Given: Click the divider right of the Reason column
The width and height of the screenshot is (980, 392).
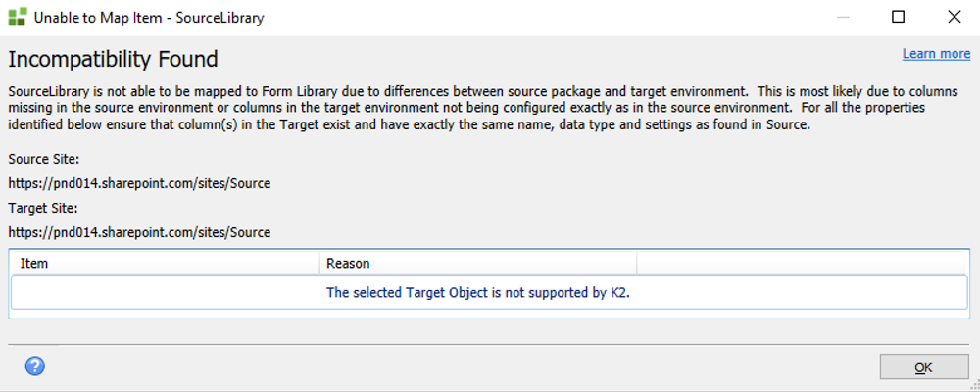Looking at the screenshot, I should (x=637, y=263).
